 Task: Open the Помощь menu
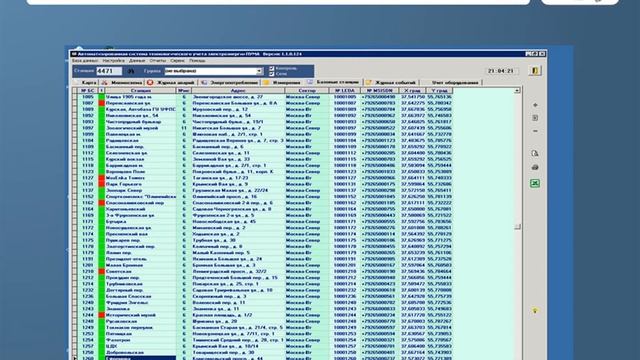coord(197,60)
